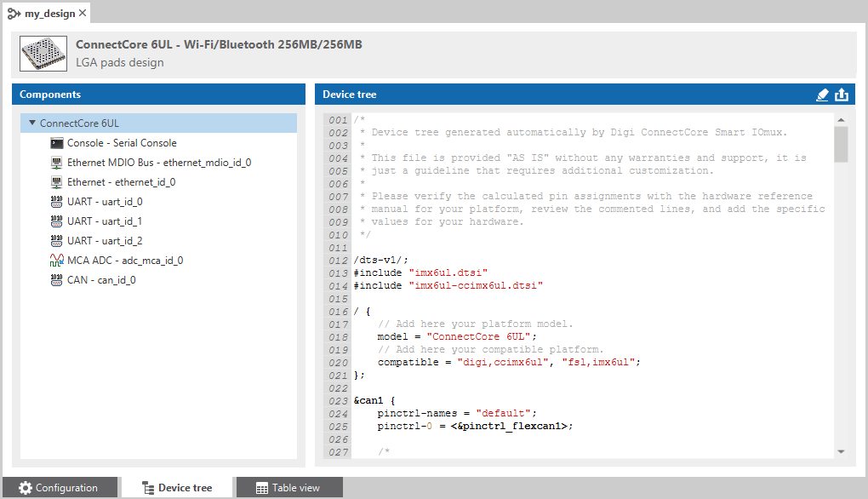Export the device tree using the export icon
Viewport: 868px width, 499px height.
(x=842, y=95)
